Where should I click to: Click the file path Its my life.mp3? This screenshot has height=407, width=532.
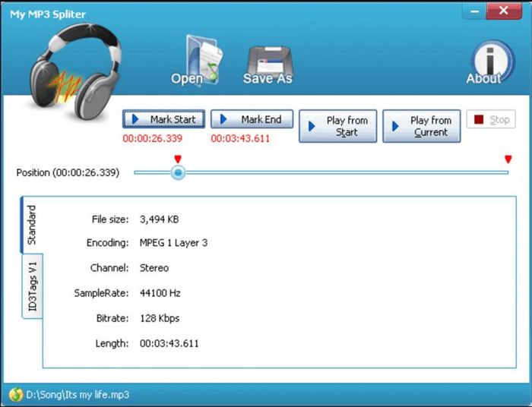tap(78, 395)
